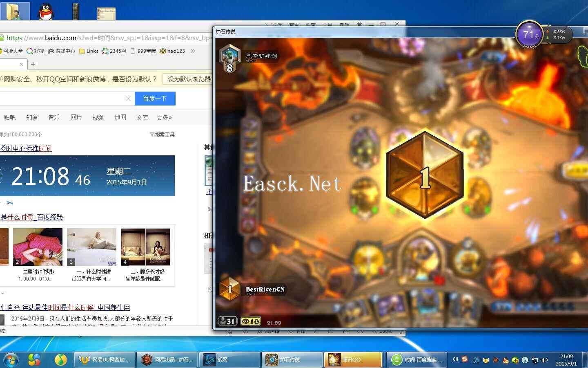
Task: Open the 网址大全 bookmark
Action: (11, 51)
